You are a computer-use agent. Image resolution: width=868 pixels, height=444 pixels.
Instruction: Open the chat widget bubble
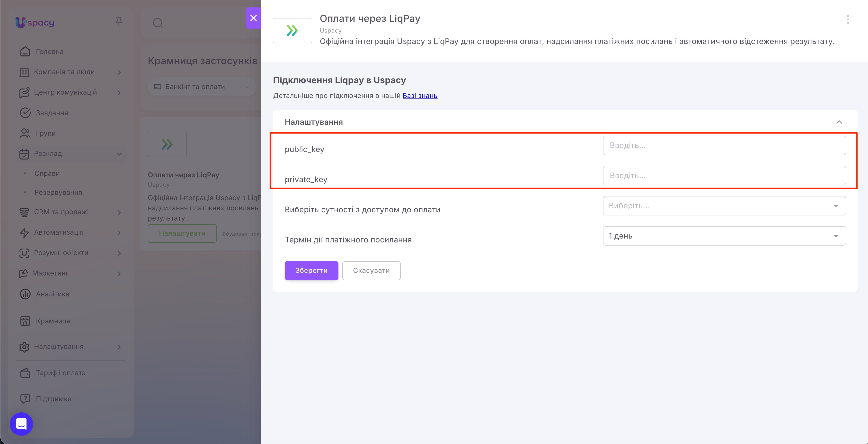[21, 424]
